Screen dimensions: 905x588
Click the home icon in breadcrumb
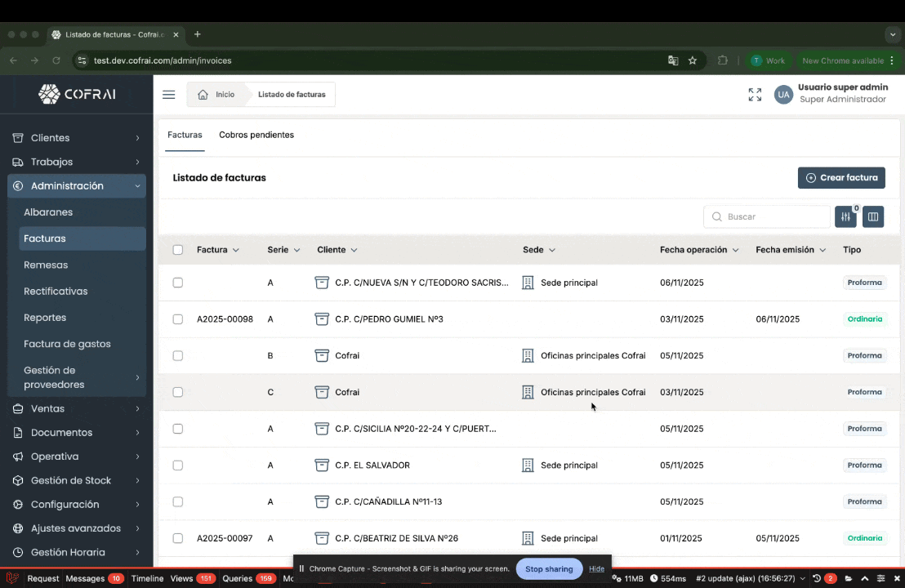coord(203,95)
